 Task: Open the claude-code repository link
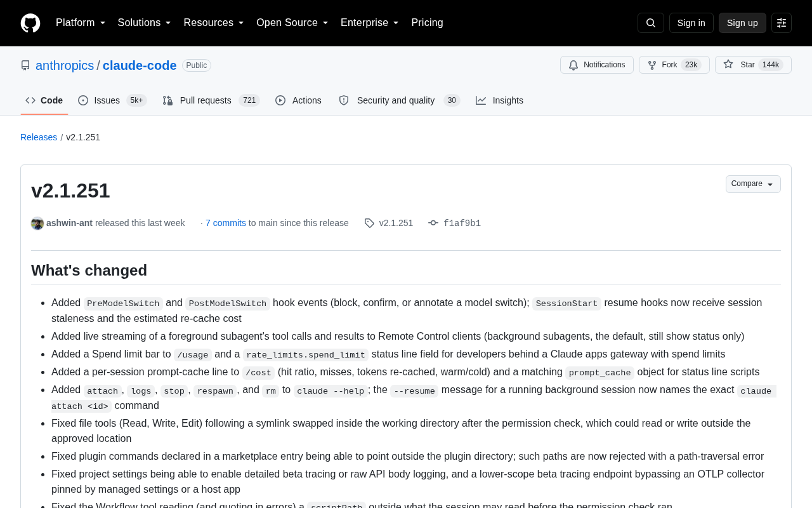coord(140,65)
